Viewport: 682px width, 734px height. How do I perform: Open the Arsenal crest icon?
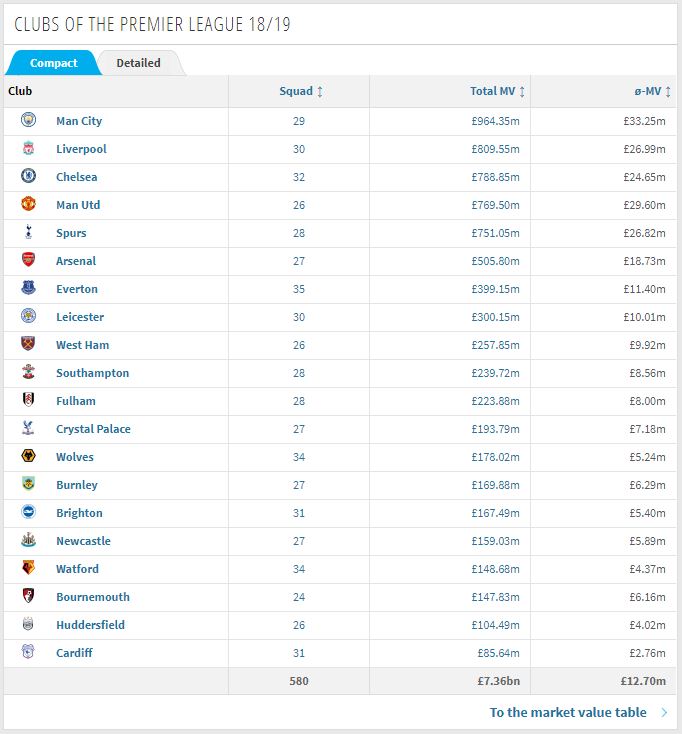point(29,260)
